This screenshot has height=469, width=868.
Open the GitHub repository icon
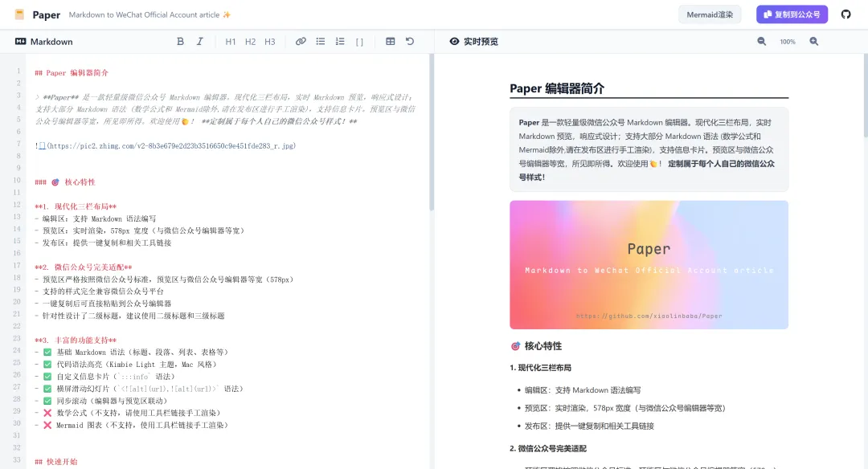point(845,14)
